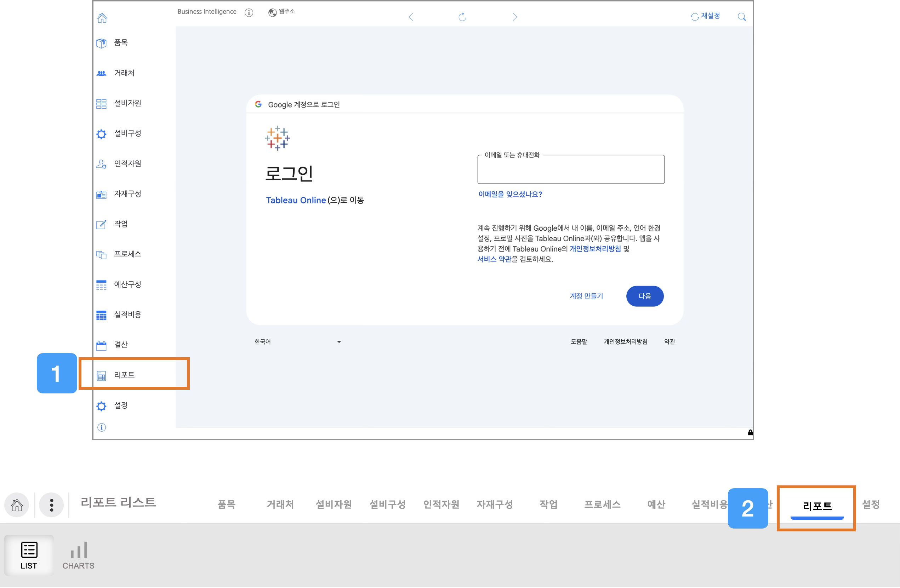This screenshot has width=900, height=588.
Task: Click the 웹주소 globe icon
Action: [272, 13]
